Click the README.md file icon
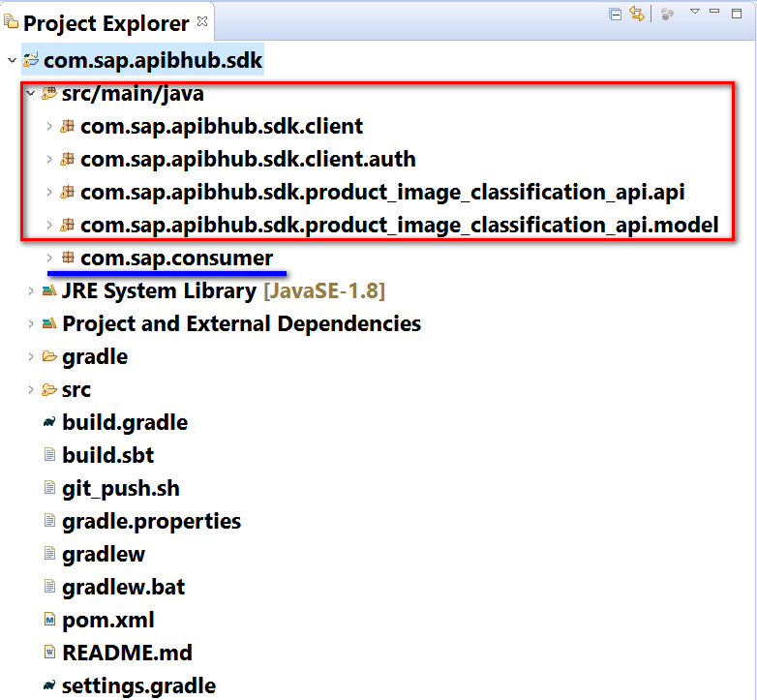The width and height of the screenshot is (757, 700). click(x=49, y=652)
